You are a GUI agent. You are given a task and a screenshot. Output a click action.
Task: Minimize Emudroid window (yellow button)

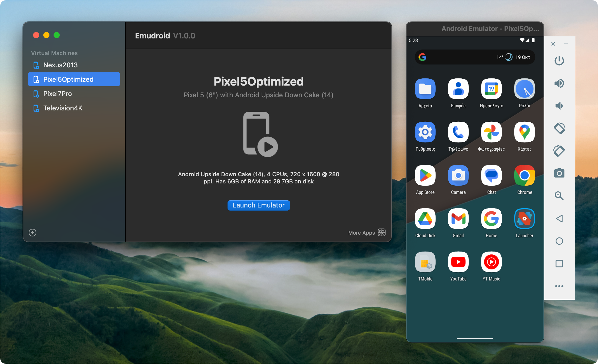click(x=46, y=35)
